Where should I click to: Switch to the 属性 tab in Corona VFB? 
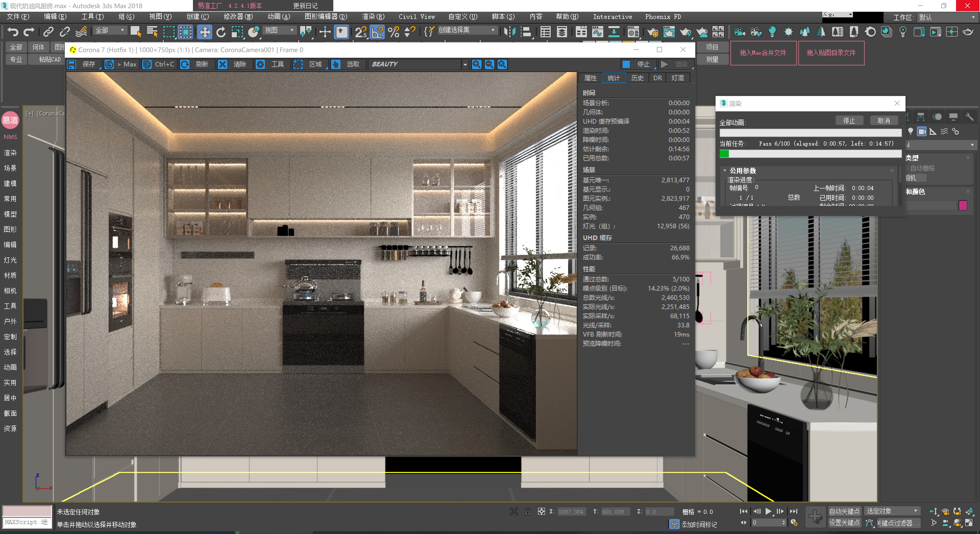pyautogui.click(x=591, y=78)
